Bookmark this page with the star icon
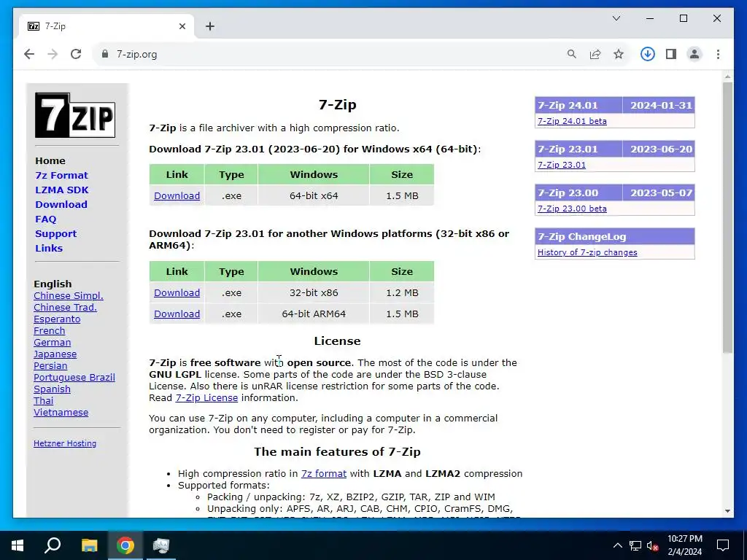This screenshot has height=560, width=747. tap(619, 54)
